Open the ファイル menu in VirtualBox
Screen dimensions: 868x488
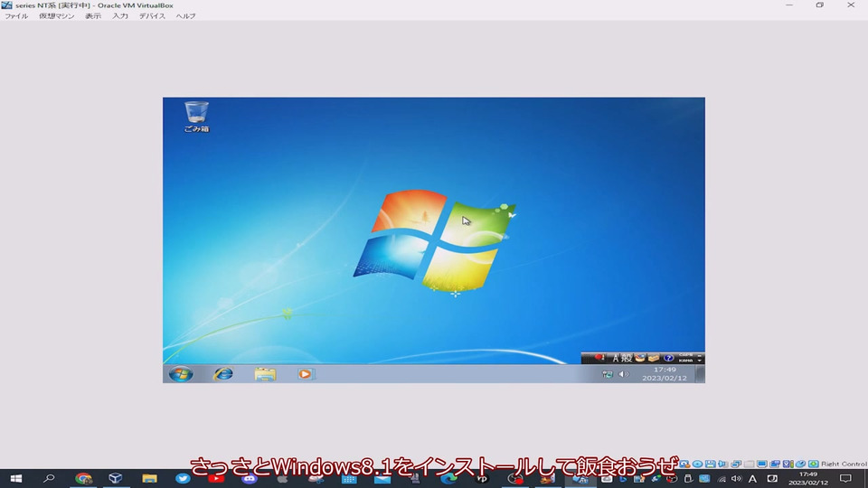tap(16, 16)
